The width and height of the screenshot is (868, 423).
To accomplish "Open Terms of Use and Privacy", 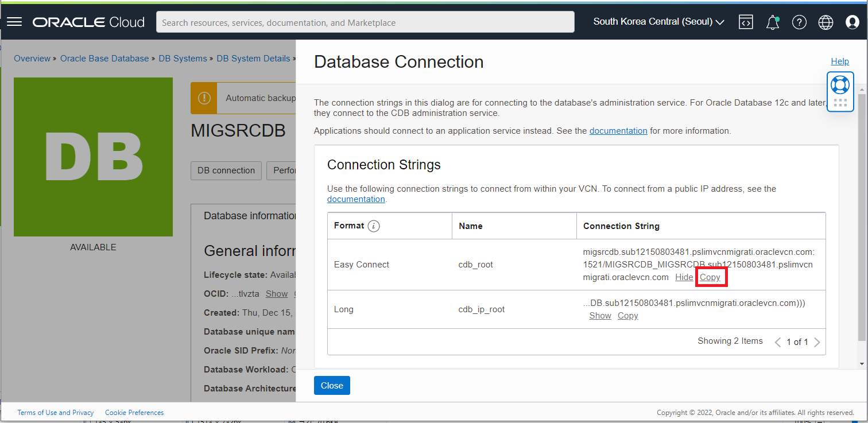I will (56, 413).
